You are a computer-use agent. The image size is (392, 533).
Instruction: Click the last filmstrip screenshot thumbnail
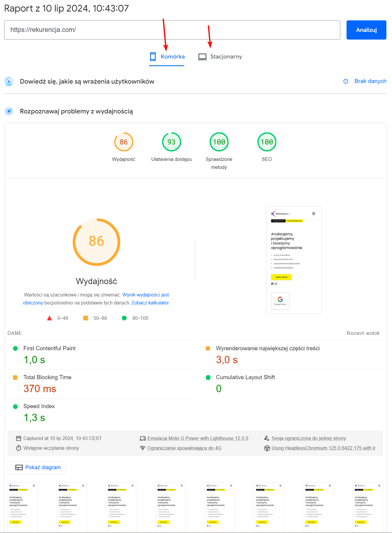(x=368, y=507)
